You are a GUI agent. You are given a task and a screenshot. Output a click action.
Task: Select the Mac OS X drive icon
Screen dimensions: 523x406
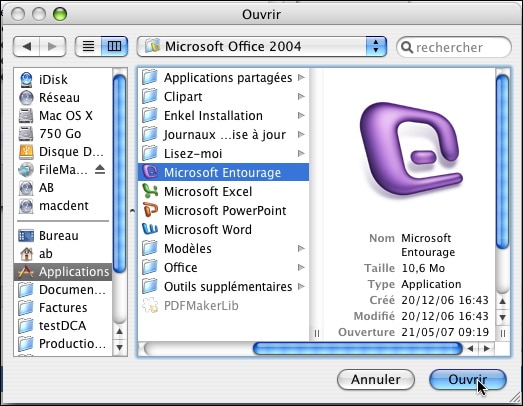pyautogui.click(x=26, y=116)
